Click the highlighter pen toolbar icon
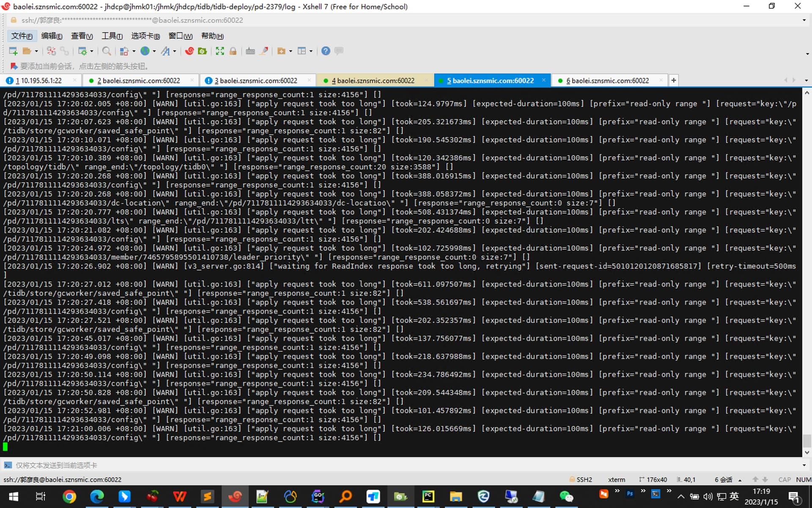Image resolution: width=812 pixels, height=508 pixels. pos(264,51)
